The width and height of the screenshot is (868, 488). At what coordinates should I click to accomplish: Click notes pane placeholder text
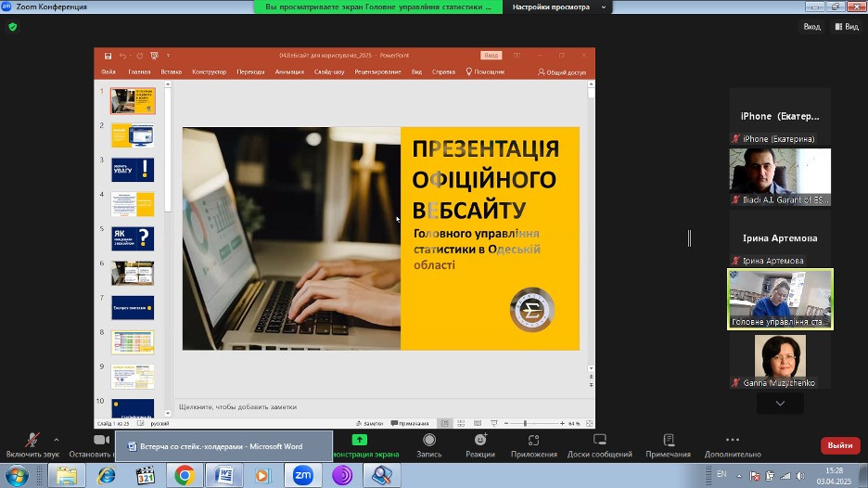tap(238, 406)
